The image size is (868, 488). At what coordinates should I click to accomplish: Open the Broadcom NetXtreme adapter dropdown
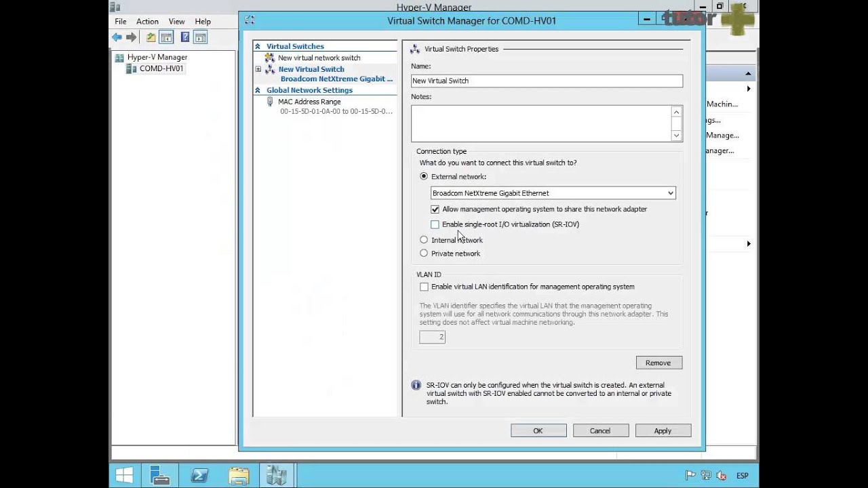(x=670, y=193)
